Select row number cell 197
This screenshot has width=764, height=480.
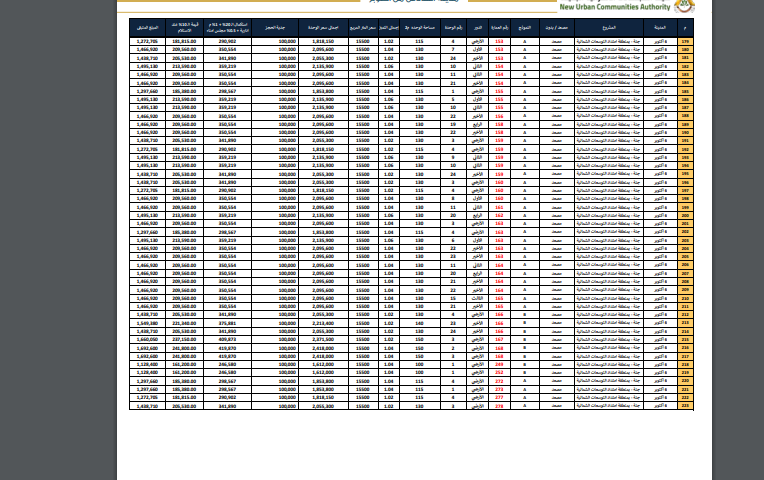click(685, 191)
